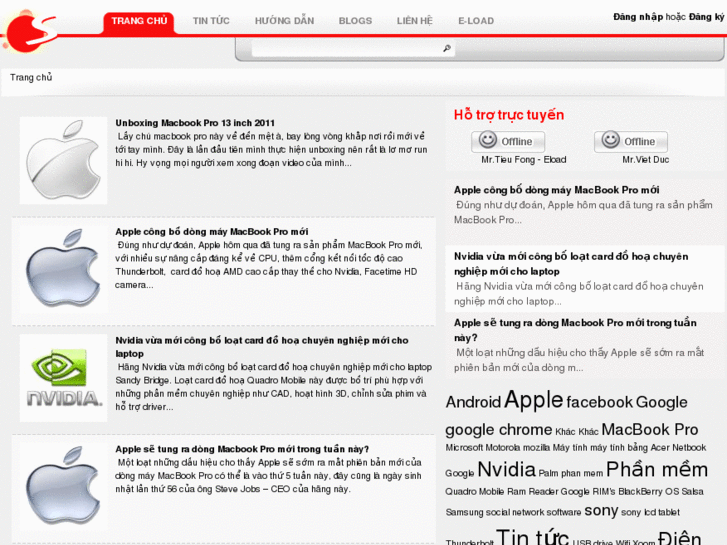The image size is (727, 545).
Task: Go to BLOGS section
Action: (x=355, y=21)
